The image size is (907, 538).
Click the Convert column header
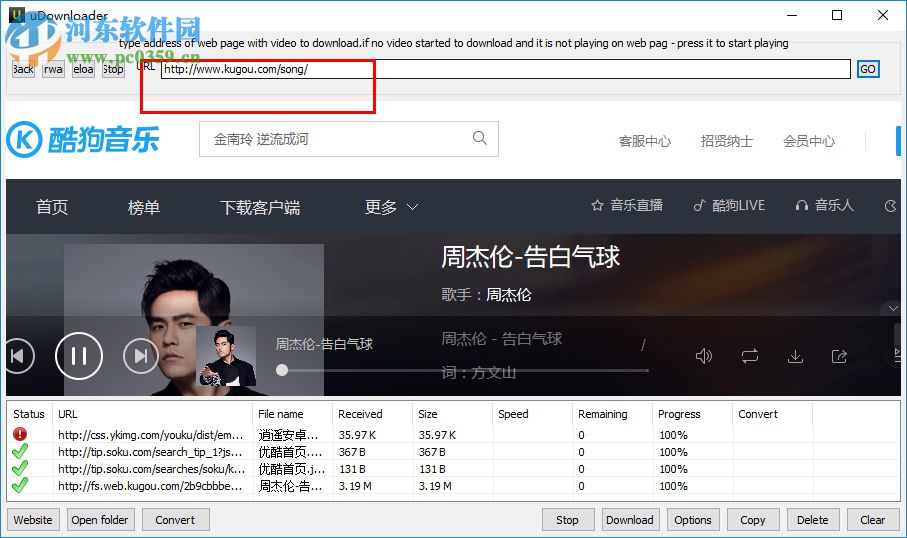coord(773,414)
